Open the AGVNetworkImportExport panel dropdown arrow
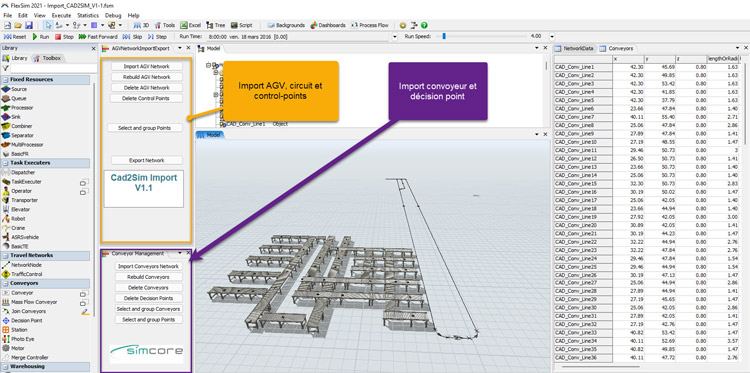The image size is (750, 373). click(180, 48)
